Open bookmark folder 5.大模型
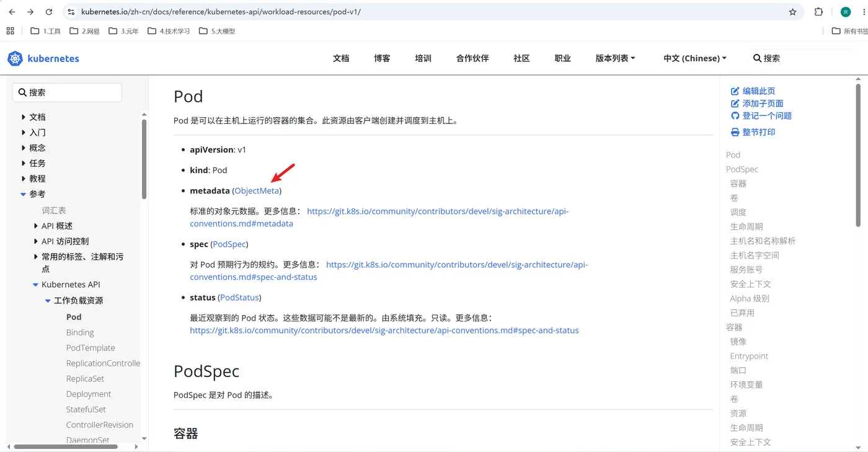 217,31
